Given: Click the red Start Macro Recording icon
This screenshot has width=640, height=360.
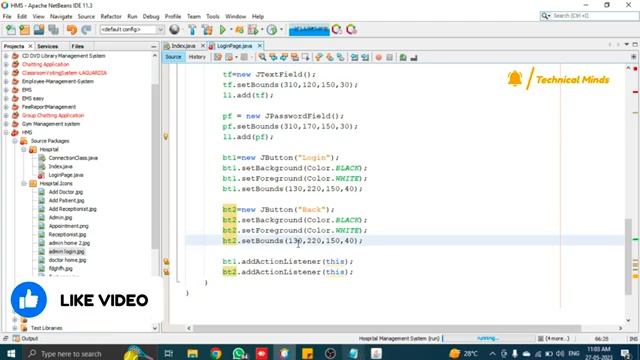Looking at the screenshot, I should point(378,57).
